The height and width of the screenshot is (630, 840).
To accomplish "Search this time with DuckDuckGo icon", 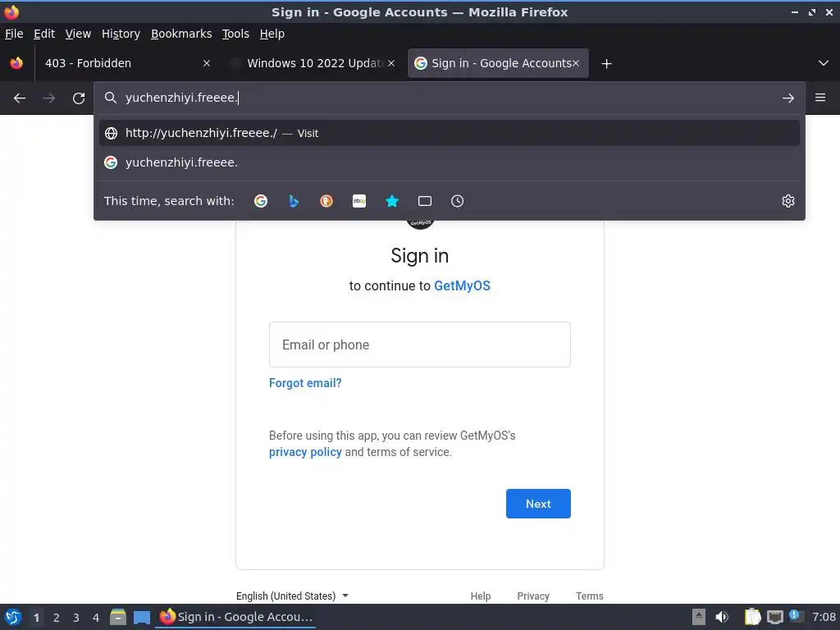I will click(x=326, y=201).
